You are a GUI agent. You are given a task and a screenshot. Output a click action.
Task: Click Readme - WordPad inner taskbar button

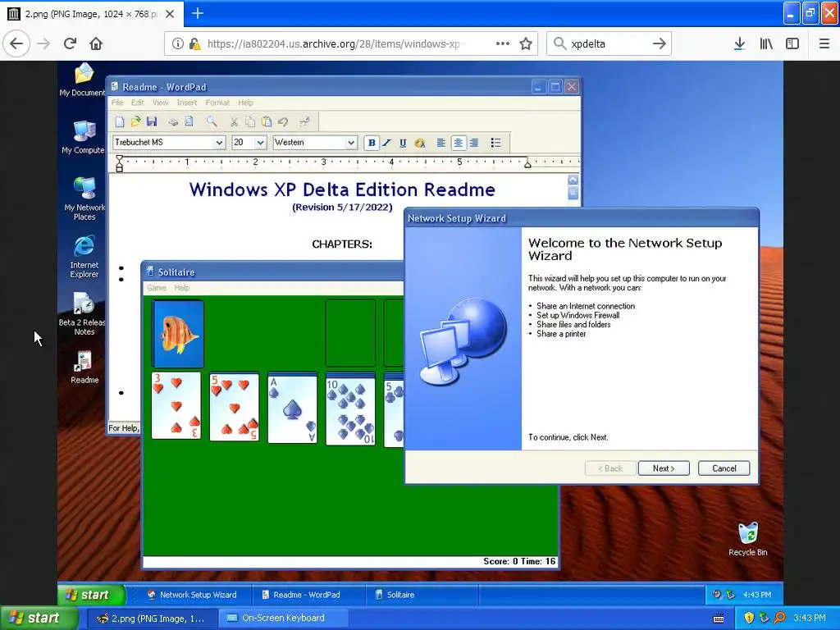308,595
